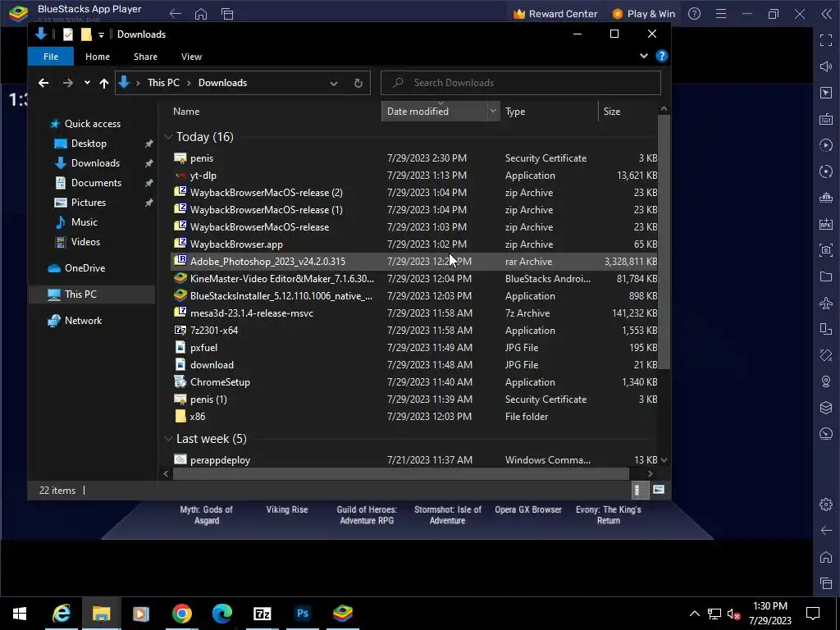
Task: Go back in File Explorer
Action: (43, 83)
